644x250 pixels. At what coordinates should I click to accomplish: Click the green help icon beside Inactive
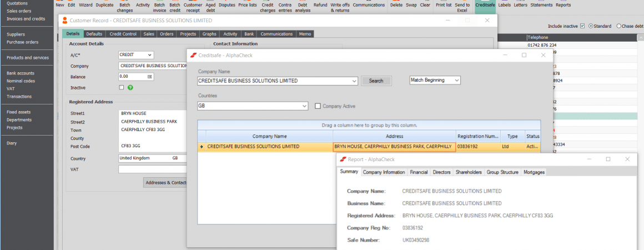point(130,88)
